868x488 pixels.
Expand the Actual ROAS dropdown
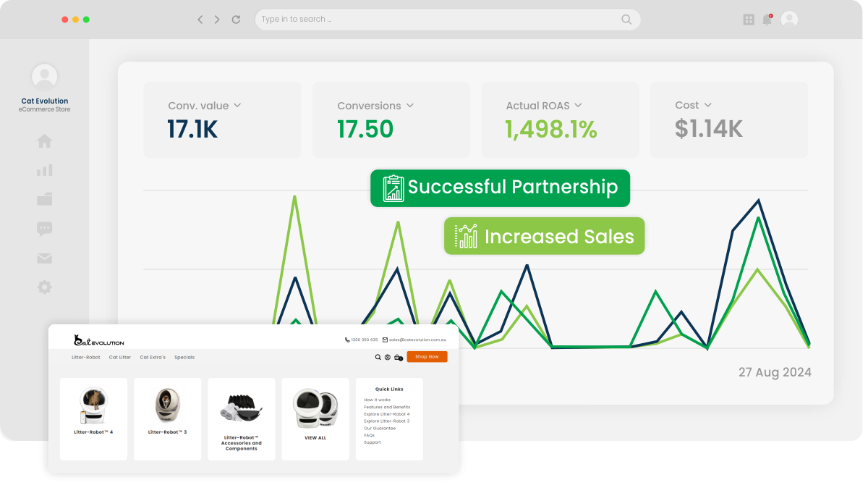pos(578,106)
